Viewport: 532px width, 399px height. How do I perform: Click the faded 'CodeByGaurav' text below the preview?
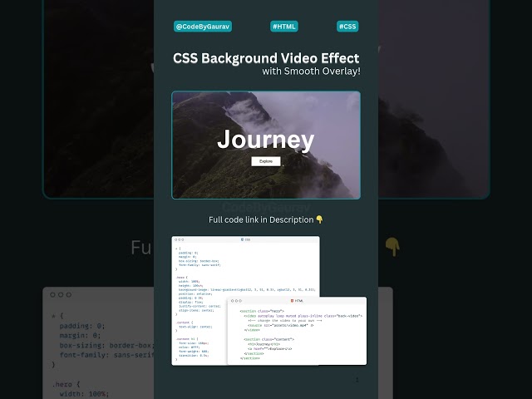[266, 207]
